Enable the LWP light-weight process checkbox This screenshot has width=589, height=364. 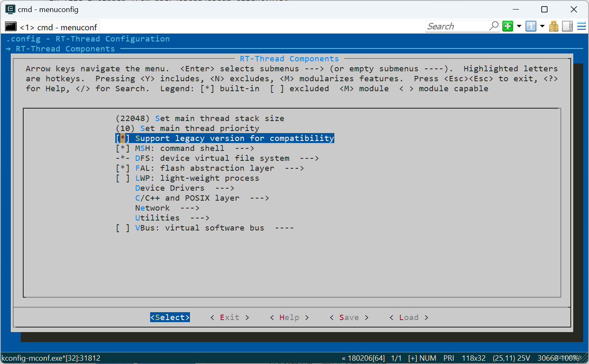(123, 178)
